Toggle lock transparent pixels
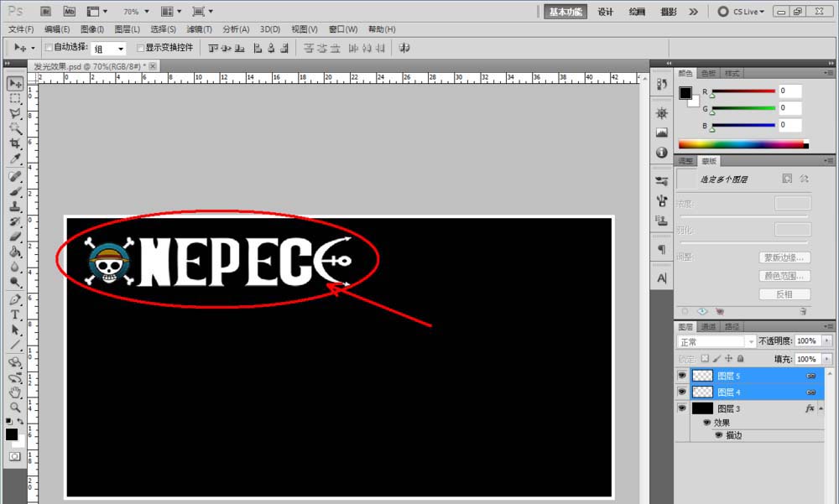Image resolution: width=839 pixels, height=504 pixels. pos(706,358)
